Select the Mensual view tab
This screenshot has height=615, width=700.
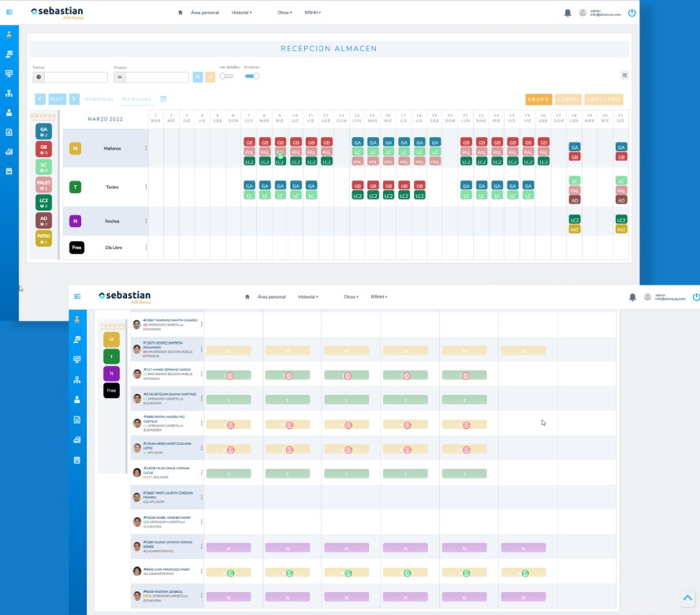coord(136,99)
